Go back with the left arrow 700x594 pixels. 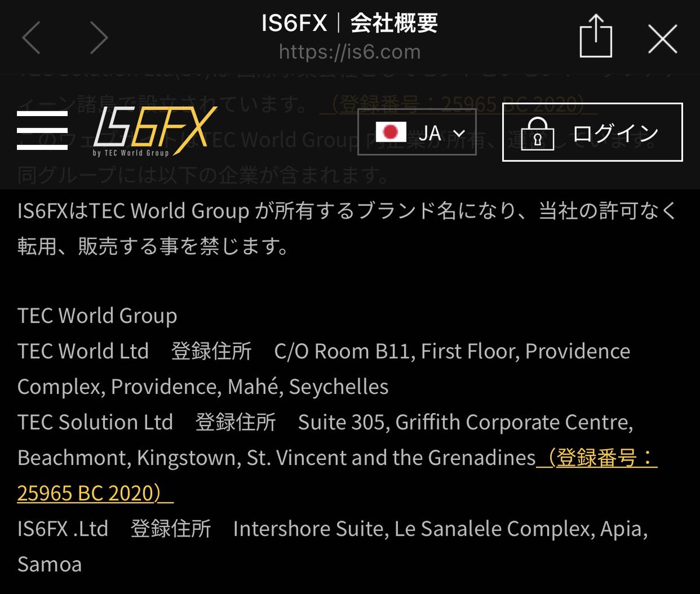coord(31,39)
